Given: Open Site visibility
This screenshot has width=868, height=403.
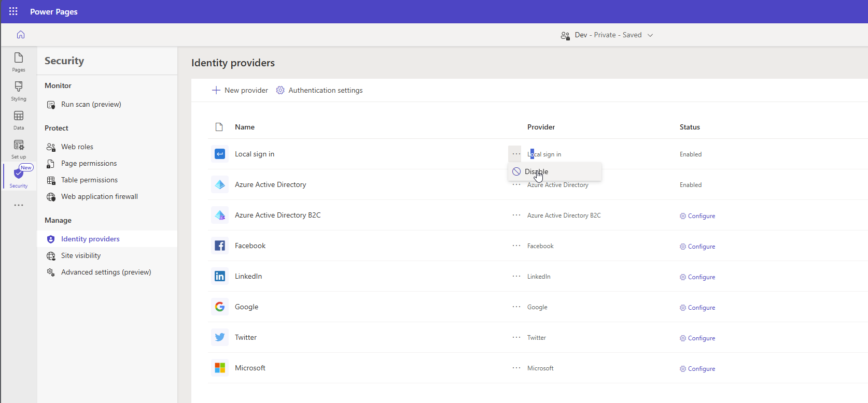Looking at the screenshot, I should click(81, 255).
